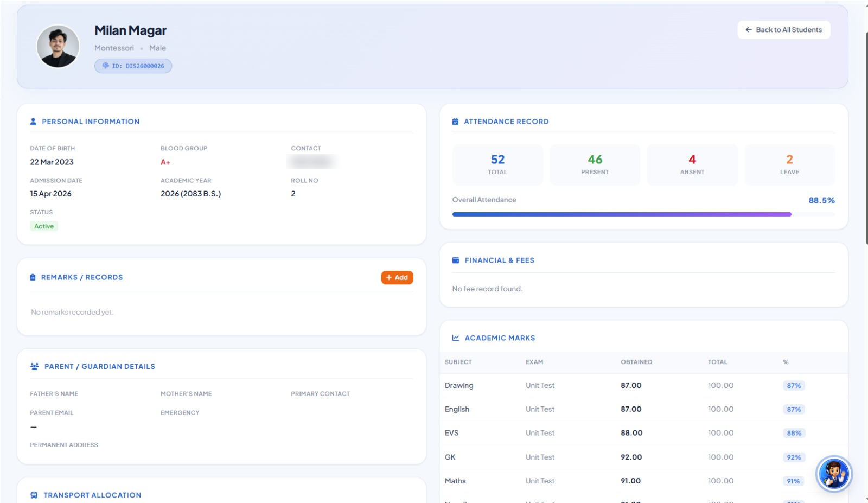The width and height of the screenshot is (868, 503).
Task: Click the English subject row
Action: [643, 409]
